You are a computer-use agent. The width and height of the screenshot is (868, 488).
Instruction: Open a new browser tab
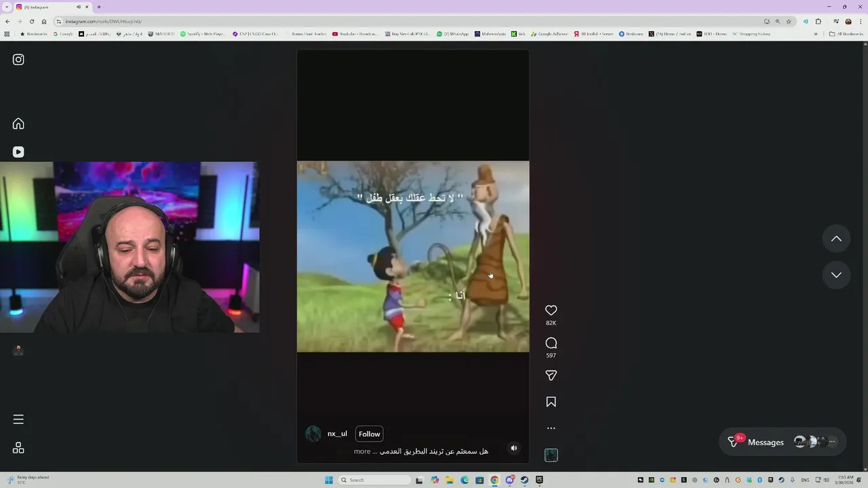pos(99,7)
